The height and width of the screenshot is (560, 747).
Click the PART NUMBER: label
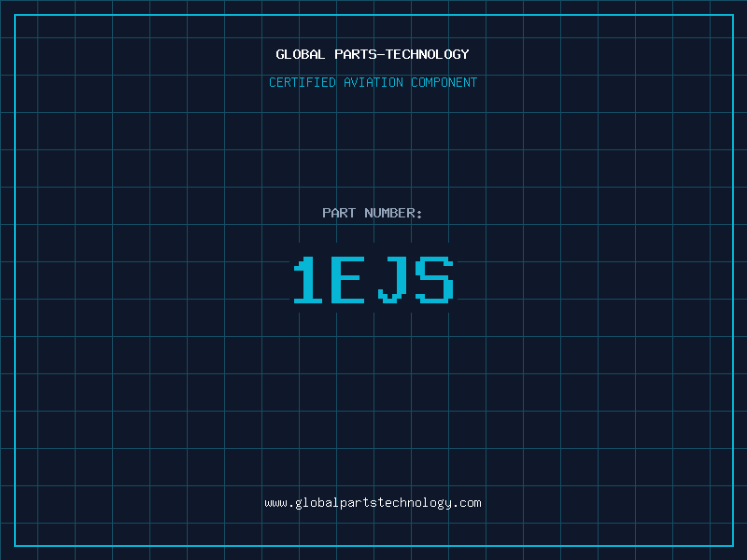(x=372, y=213)
